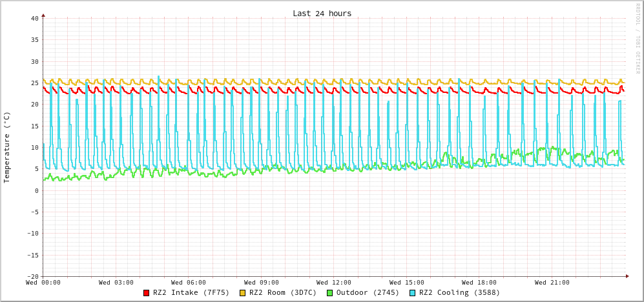Viewport: 644px width, 302px height.
Task: Click the Temperature (°C) axis label
Action: coord(7,147)
